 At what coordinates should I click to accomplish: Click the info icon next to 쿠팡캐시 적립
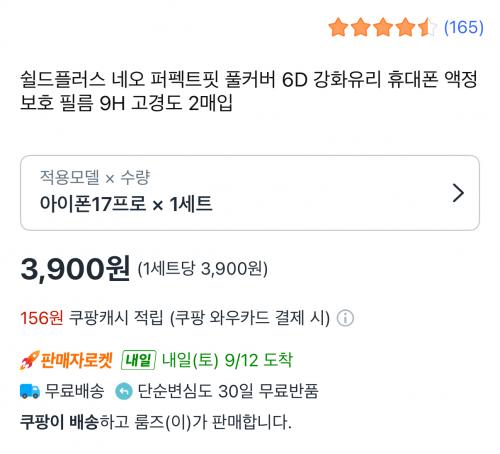coord(345,318)
